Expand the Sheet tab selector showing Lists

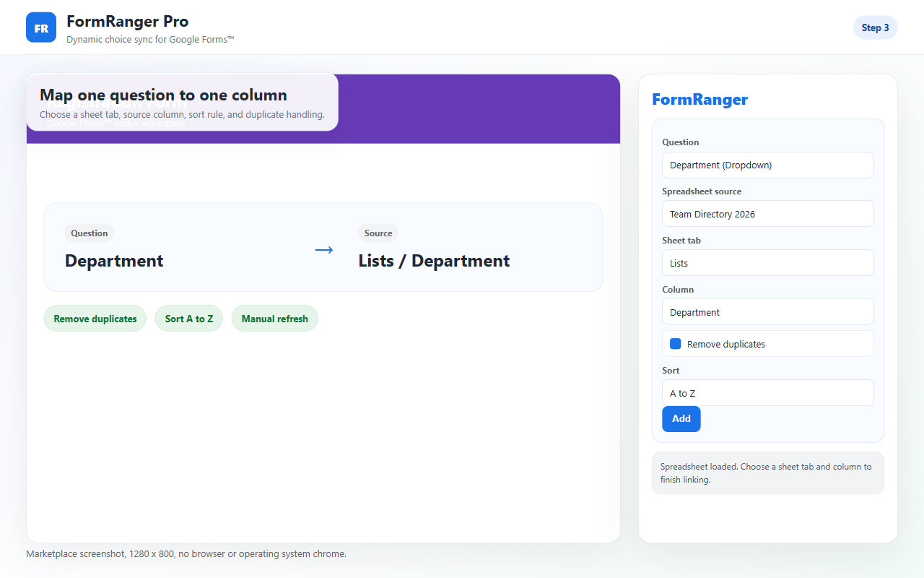[x=767, y=263]
